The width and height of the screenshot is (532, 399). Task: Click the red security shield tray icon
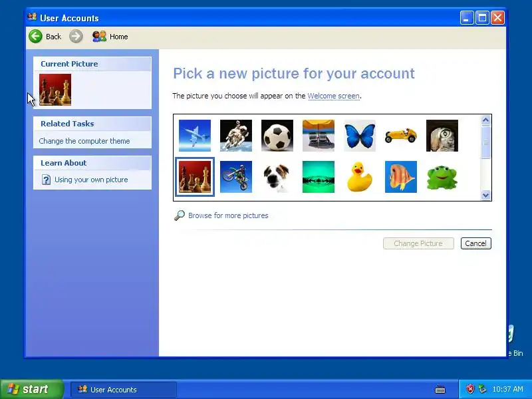pyautogui.click(x=470, y=389)
